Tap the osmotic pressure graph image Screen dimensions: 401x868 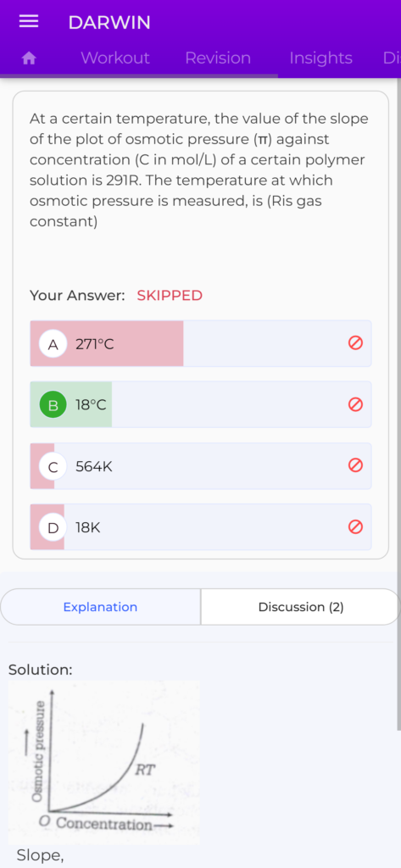[x=104, y=762]
